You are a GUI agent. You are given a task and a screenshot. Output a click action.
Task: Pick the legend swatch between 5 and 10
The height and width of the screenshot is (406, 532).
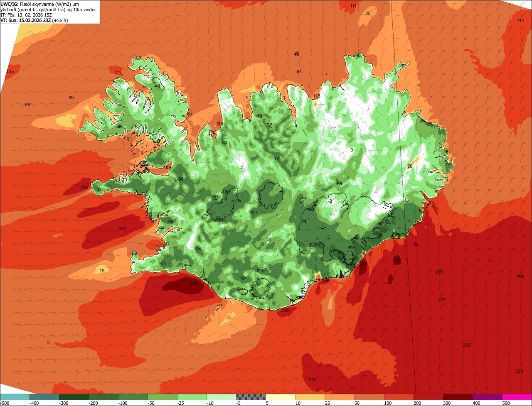(x=281, y=397)
